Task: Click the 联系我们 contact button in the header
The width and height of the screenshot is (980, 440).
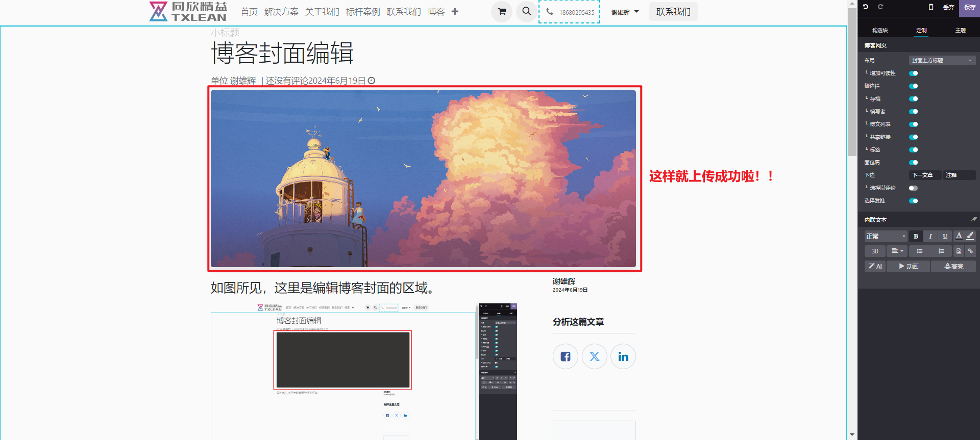Action: (x=673, y=12)
